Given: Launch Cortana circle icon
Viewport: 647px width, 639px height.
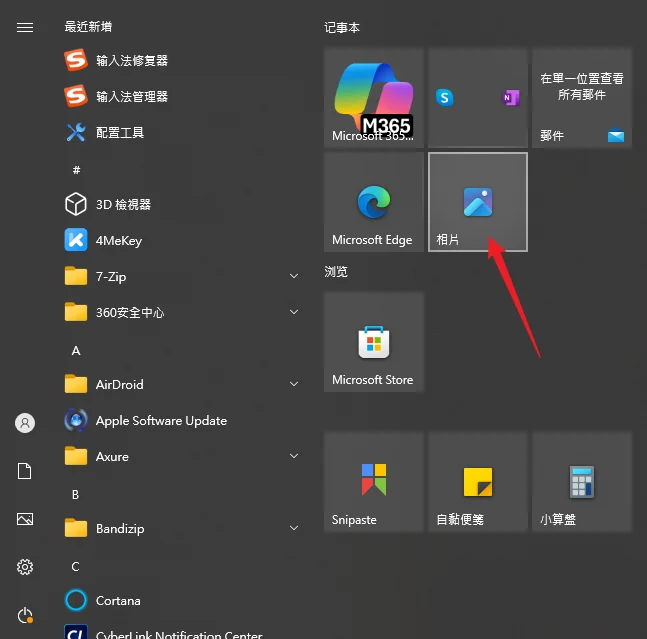Looking at the screenshot, I should pyautogui.click(x=76, y=600).
